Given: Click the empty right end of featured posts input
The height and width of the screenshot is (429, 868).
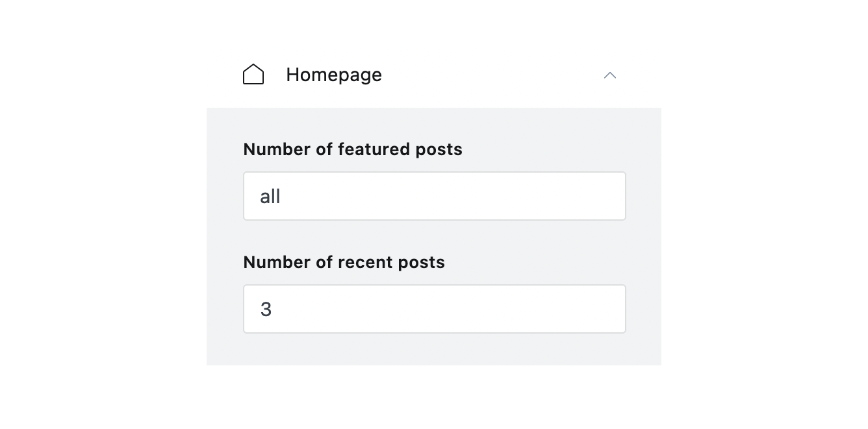Looking at the screenshot, I should [x=585, y=196].
